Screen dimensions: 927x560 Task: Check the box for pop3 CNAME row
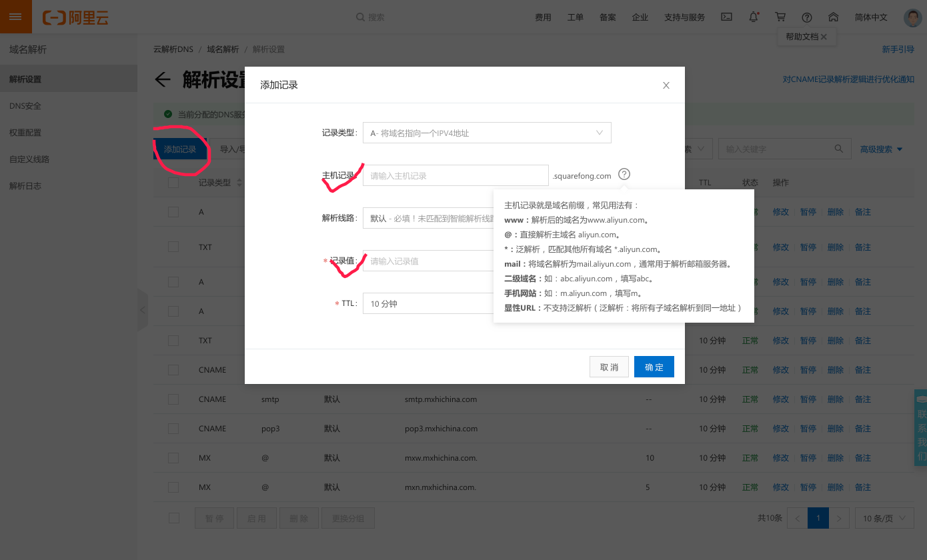(x=173, y=429)
